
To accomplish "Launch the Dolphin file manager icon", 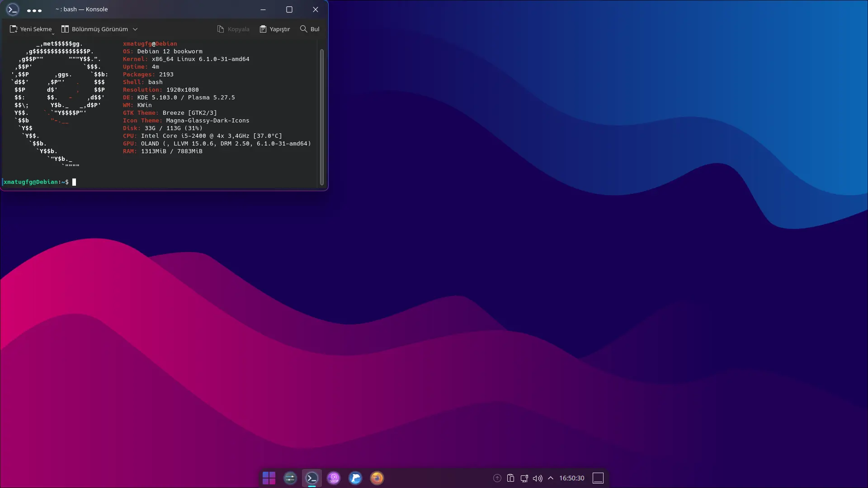I will pyautogui.click(x=355, y=478).
